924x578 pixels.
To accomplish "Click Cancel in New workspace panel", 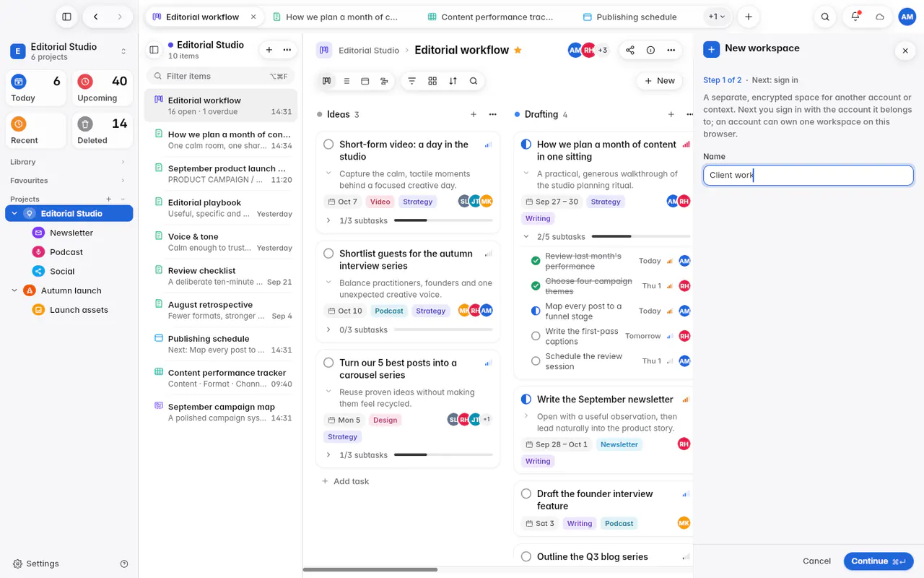I will 816,561.
